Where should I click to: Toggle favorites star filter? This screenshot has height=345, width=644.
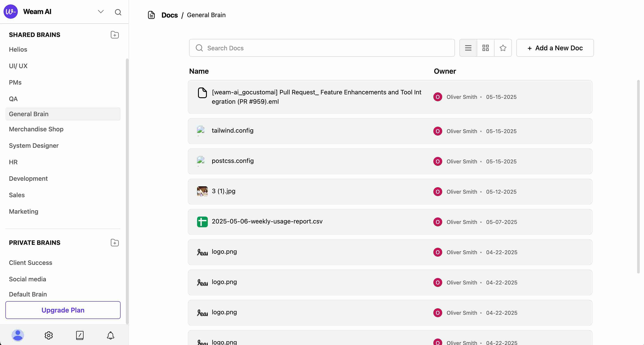click(503, 48)
